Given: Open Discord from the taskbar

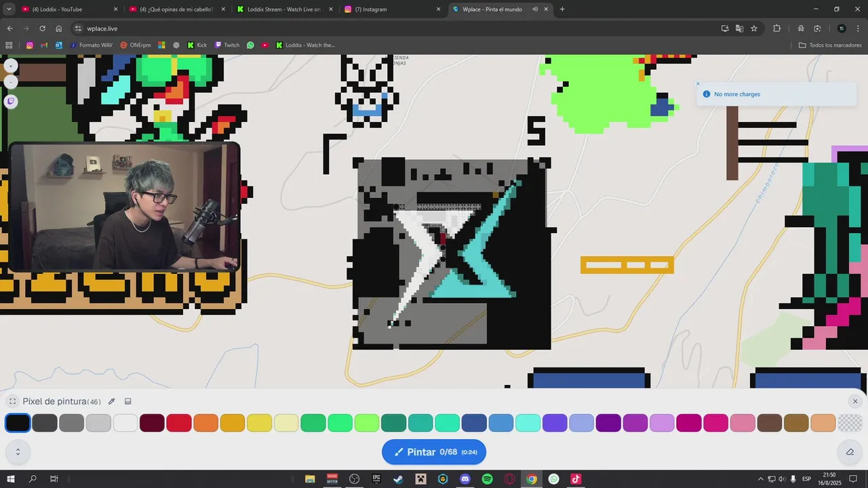Looking at the screenshot, I should (x=465, y=479).
